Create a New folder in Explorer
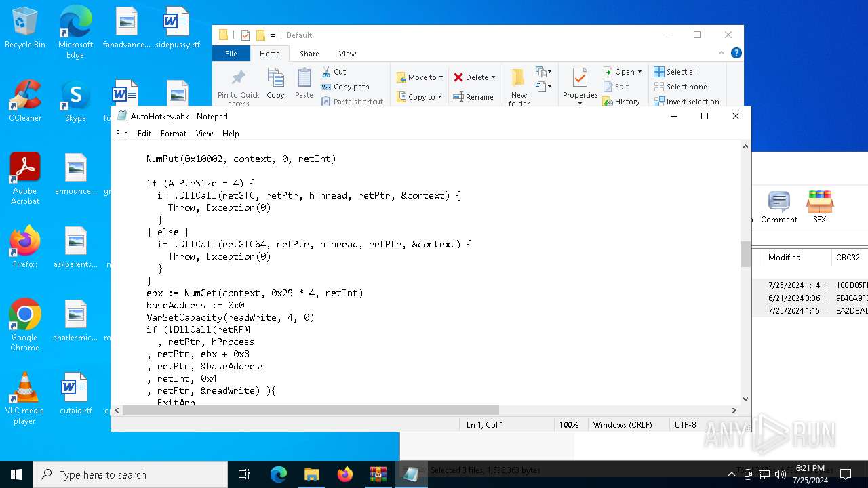Viewport: 868px width, 488px height. (519, 87)
